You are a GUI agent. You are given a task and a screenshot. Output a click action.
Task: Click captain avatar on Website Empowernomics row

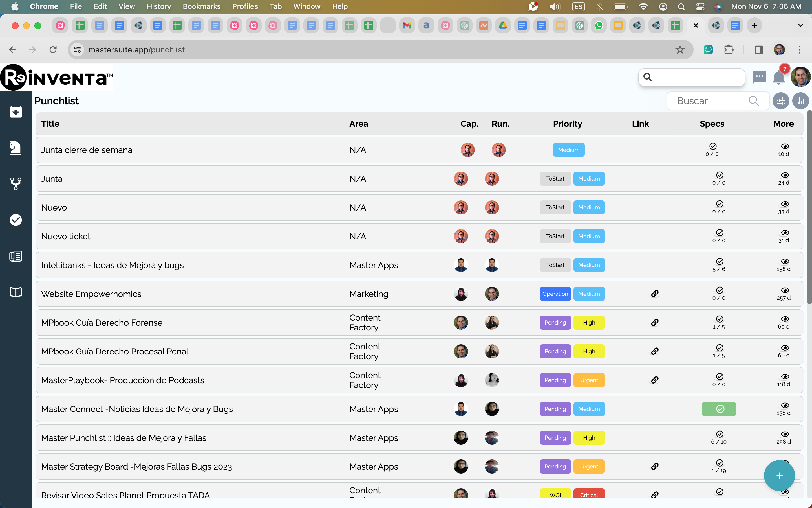pyautogui.click(x=461, y=294)
